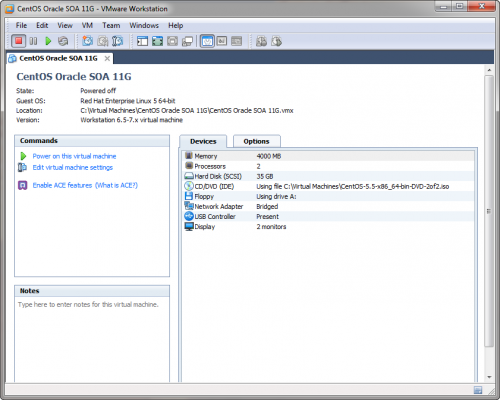The height and width of the screenshot is (400, 500).
Task: Select the USB Controller Present value
Action: pyautogui.click(x=267, y=216)
